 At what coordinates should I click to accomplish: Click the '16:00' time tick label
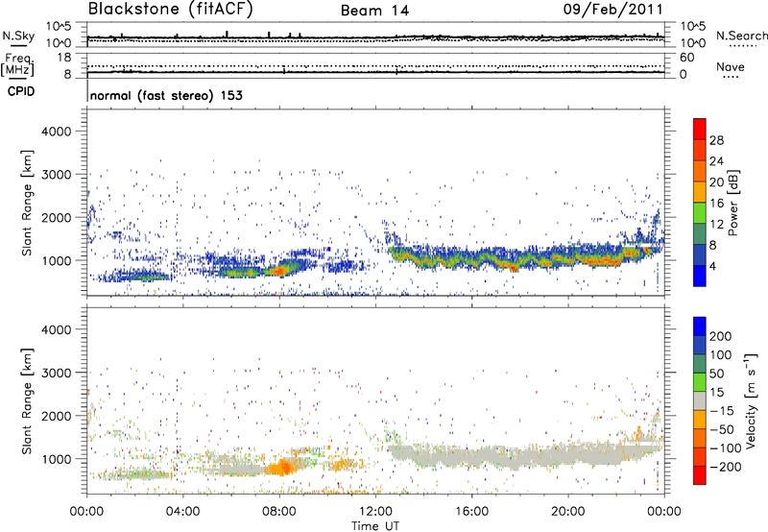coord(471,512)
